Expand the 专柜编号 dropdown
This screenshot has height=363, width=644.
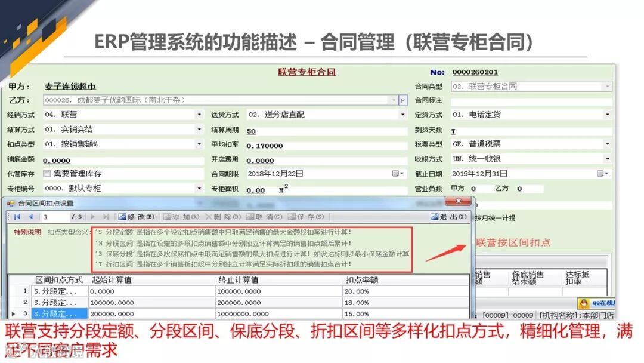199,188
